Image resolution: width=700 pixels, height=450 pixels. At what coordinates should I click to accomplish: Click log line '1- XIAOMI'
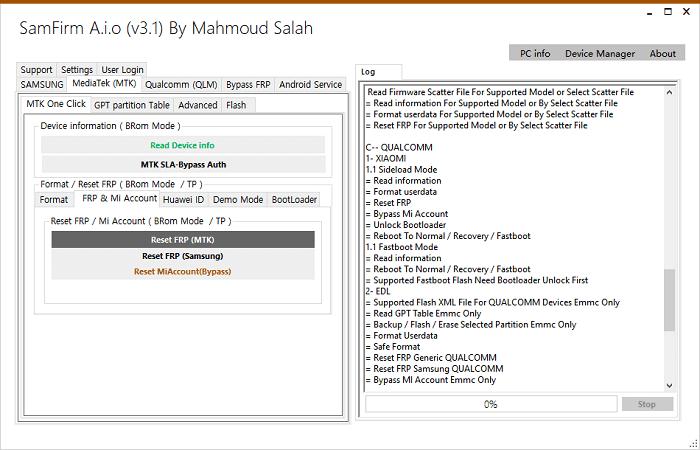coord(386,158)
